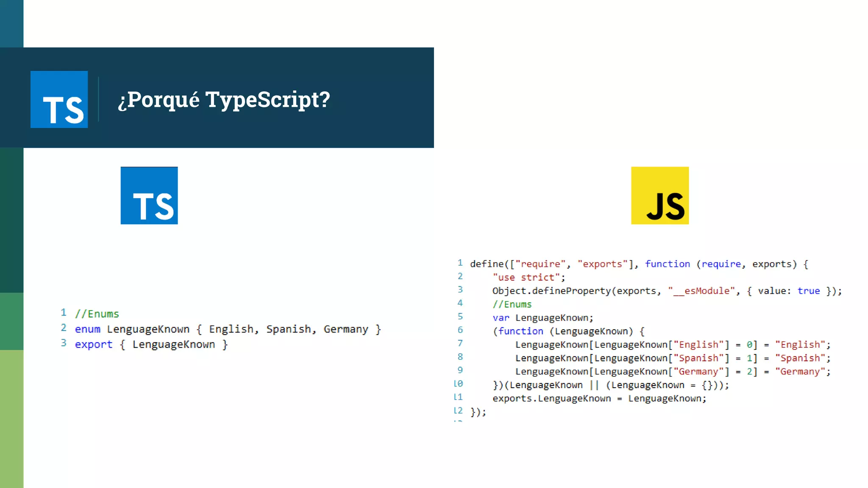Click the "Object.defineProperty(exports" line

click(667, 291)
